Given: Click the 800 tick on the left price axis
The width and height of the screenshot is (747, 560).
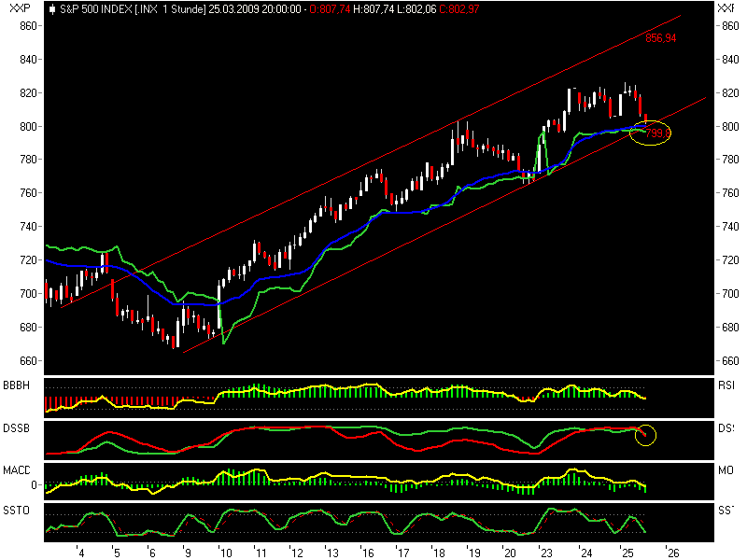Looking at the screenshot, I should click(x=28, y=127).
